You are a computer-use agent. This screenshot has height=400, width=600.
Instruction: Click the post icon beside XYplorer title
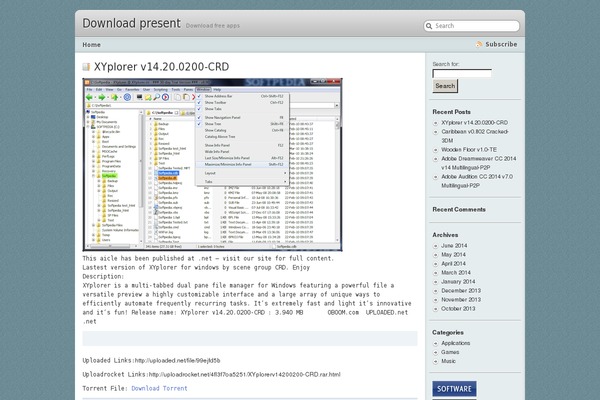point(86,67)
